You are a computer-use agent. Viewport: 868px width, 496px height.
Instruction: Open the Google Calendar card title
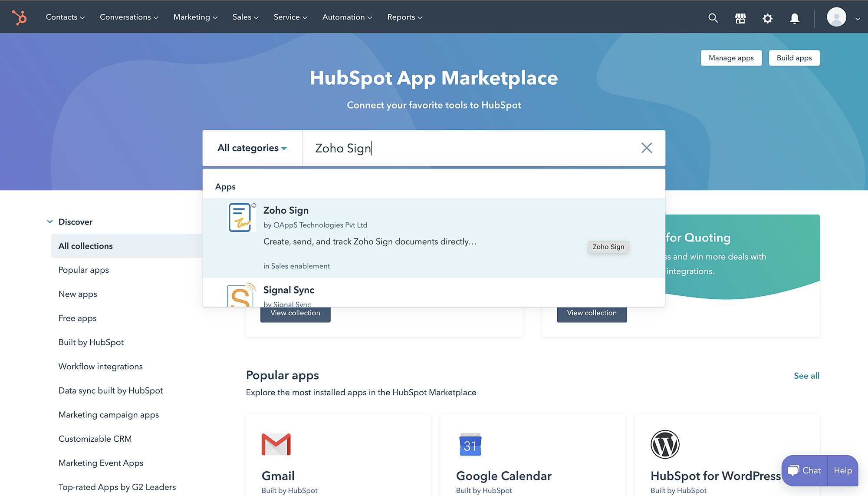click(504, 476)
